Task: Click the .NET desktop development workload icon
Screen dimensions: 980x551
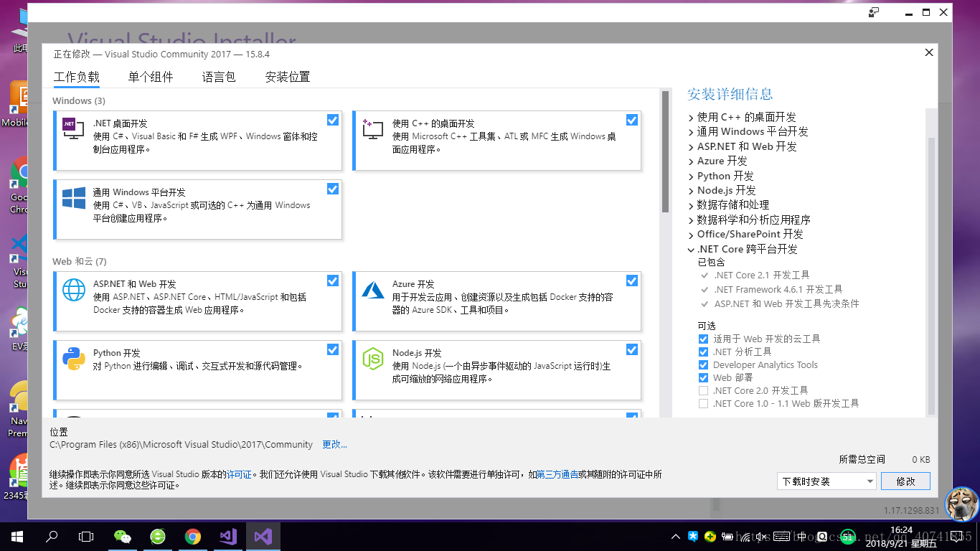Action: tap(74, 129)
